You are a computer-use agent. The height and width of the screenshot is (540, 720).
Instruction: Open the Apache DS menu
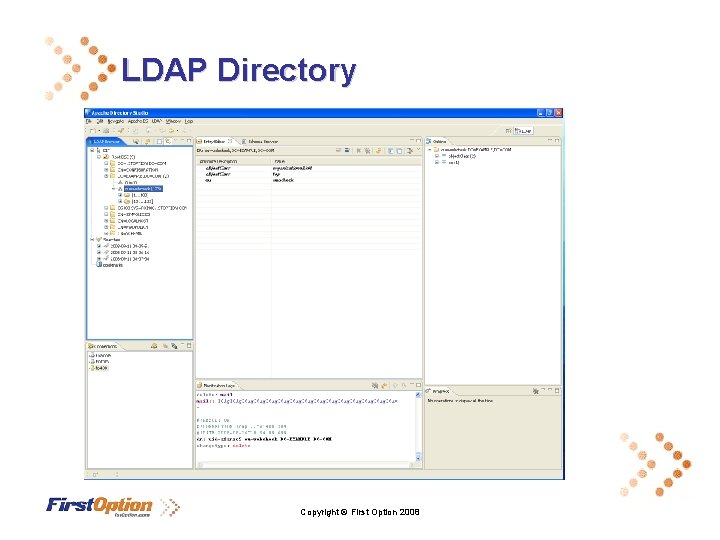[138, 122]
